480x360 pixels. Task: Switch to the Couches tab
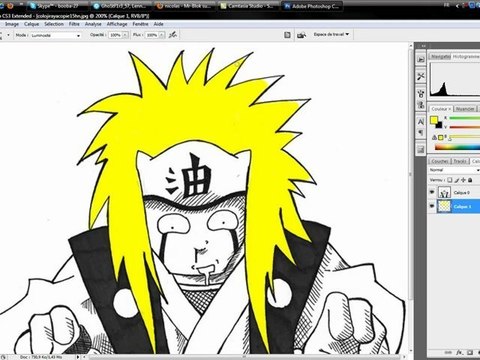[x=440, y=161]
